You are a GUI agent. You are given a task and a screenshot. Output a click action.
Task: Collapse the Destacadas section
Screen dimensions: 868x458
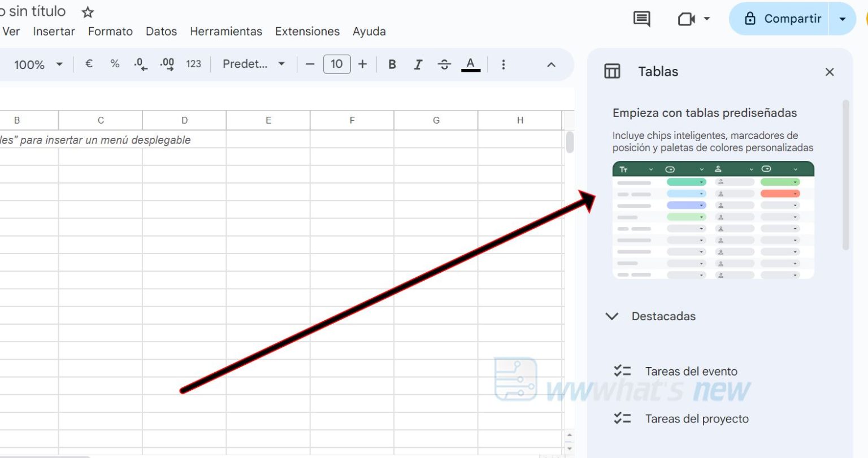612,316
